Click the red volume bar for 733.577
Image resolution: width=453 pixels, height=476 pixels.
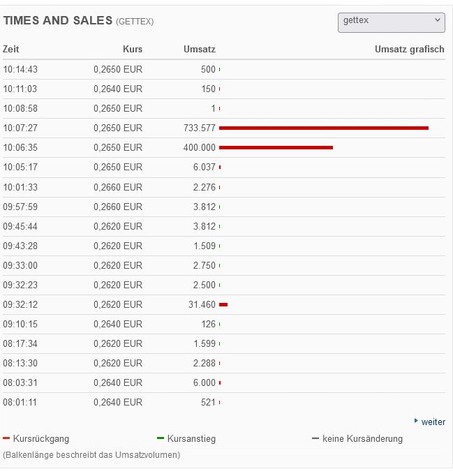(323, 128)
